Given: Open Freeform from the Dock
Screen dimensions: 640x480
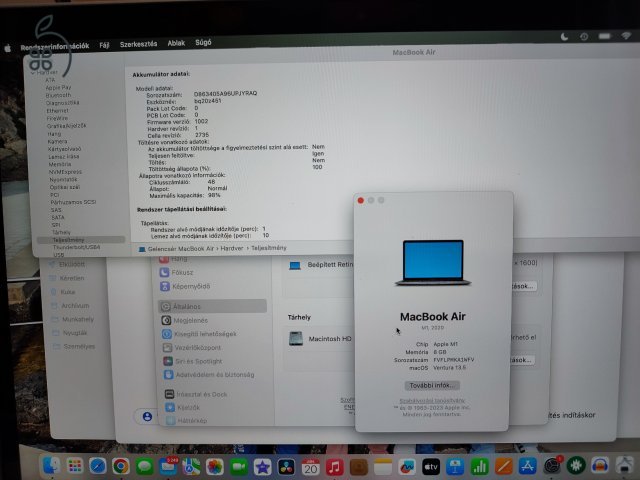Looking at the screenshot, I should [x=407, y=467].
